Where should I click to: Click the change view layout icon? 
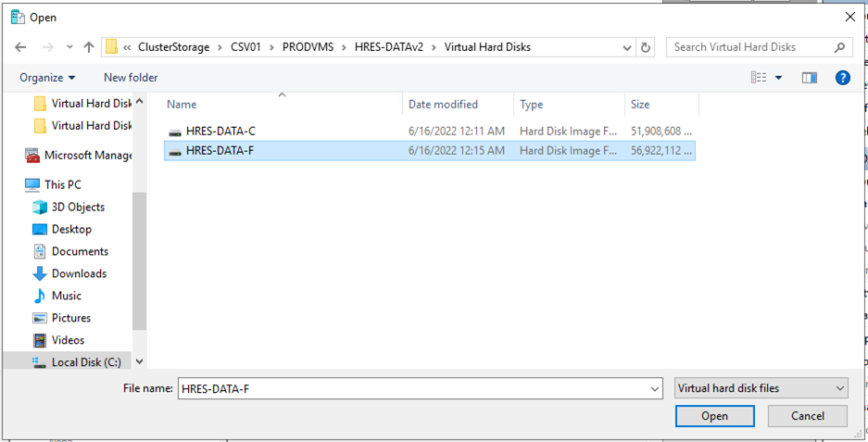coord(760,78)
